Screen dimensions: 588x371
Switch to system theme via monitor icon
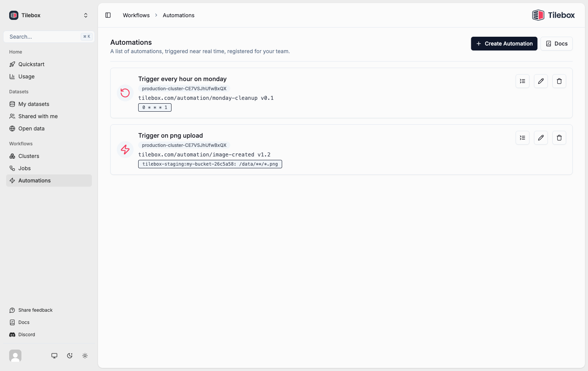point(54,356)
